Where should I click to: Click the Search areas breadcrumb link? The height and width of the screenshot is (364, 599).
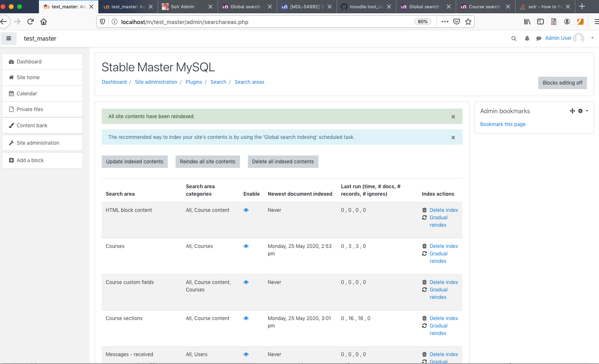pos(249,82)
